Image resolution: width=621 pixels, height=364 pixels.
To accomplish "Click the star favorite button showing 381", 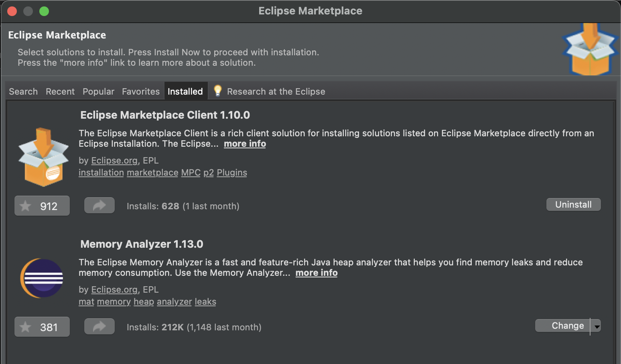I will (42, 327).
